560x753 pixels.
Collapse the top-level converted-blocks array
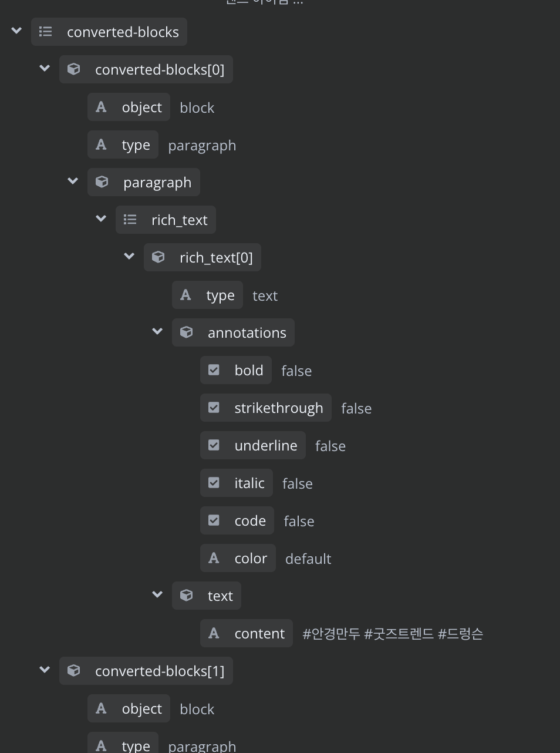(16, 31)
